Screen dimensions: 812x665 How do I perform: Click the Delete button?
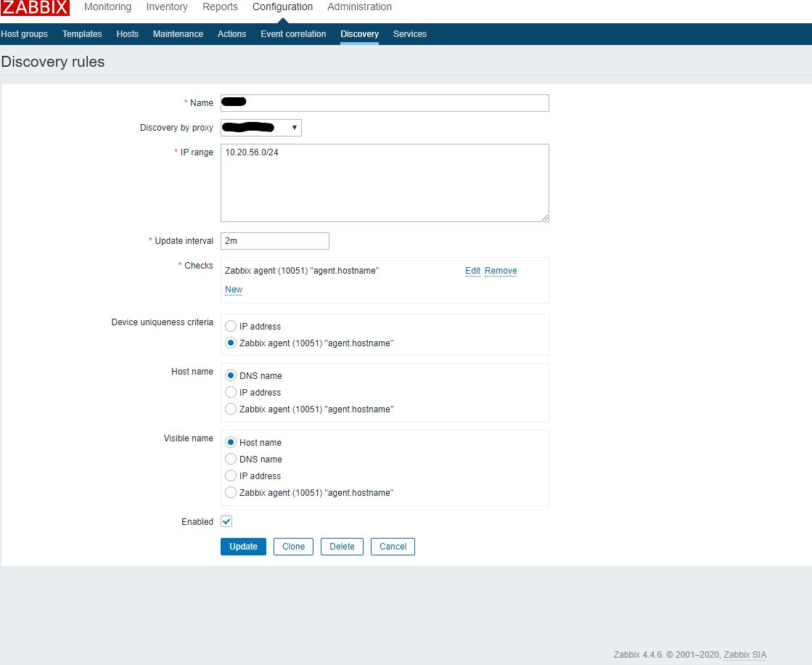[x=342, y=547]
